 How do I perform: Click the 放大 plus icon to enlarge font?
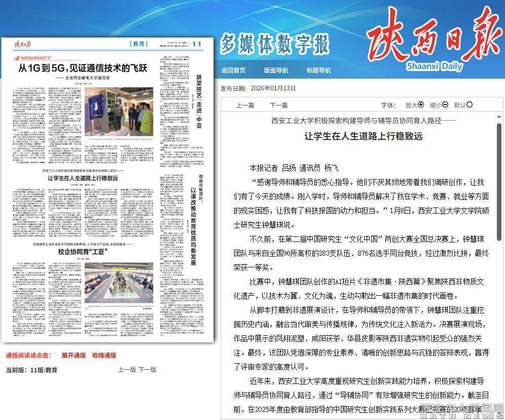[420, 105]
